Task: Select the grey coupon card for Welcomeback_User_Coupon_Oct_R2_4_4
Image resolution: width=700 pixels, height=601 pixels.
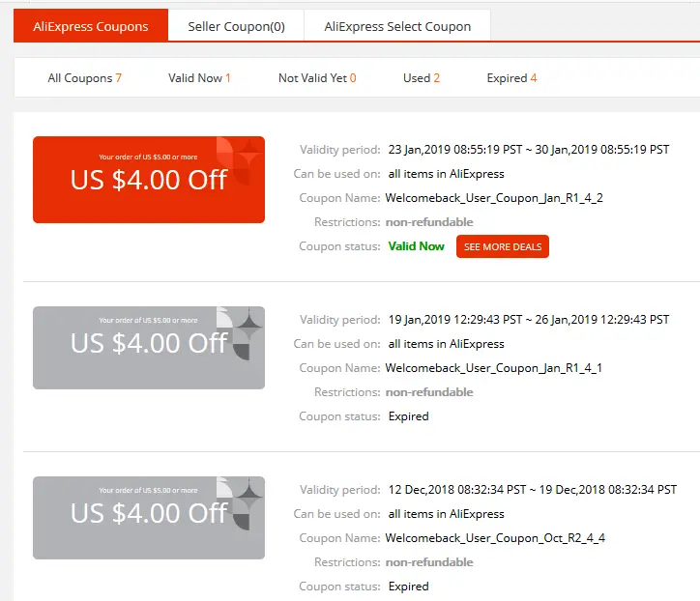Action: tap(149, 518)
